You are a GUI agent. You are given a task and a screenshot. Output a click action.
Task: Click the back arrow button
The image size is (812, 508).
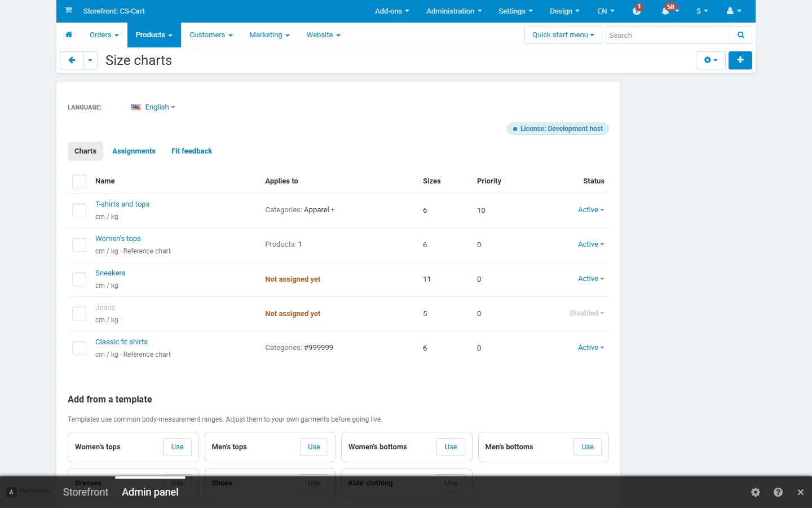(x=72, y=60)
